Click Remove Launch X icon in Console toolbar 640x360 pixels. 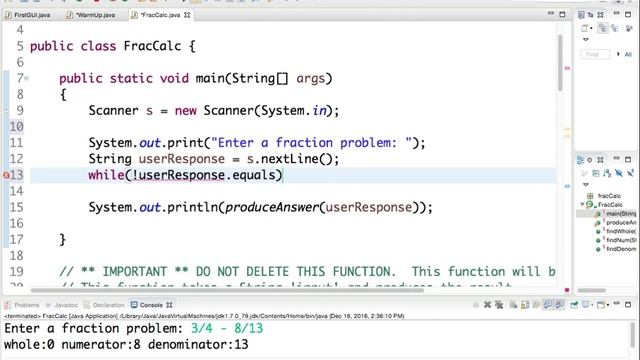tap(487, 305)
